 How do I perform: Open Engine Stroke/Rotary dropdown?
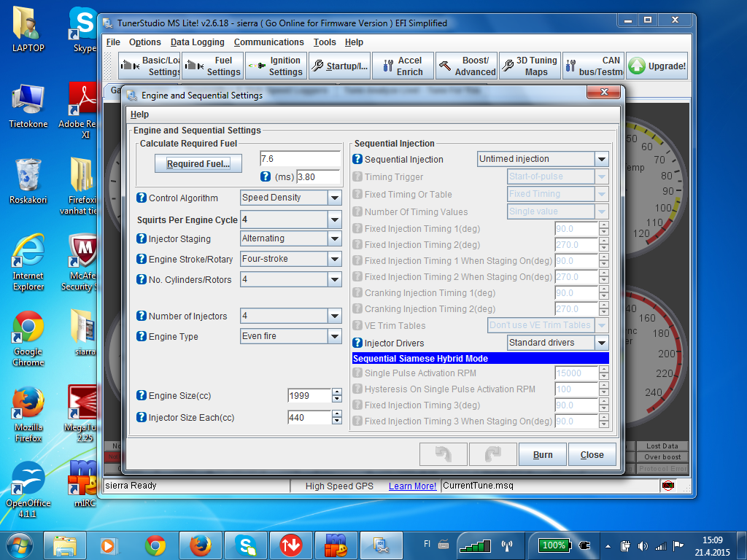click(290, 259)
